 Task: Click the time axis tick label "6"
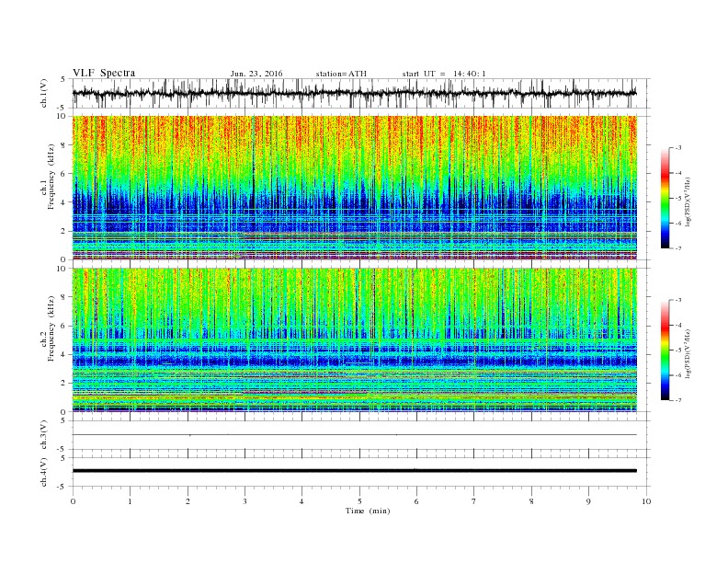pyautogui.click(x=416, y=501)
